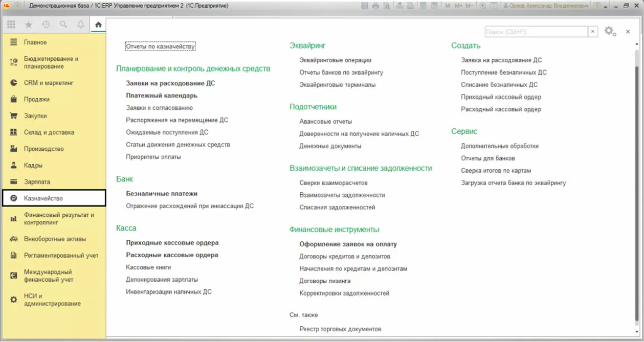Select the НСИ и администрирование gear icon

coord(14,300)
